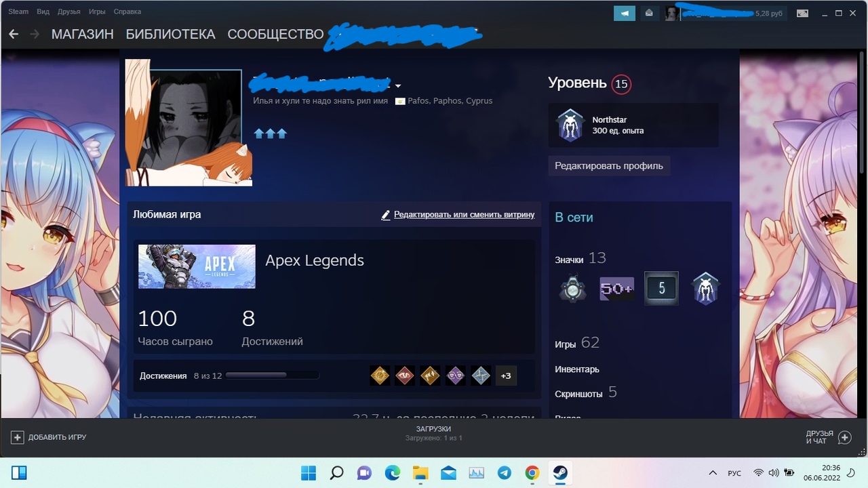Viewport: 868px width, 488px height.
Task: Open friends and chat plus icon
Action: coord(844,437)
